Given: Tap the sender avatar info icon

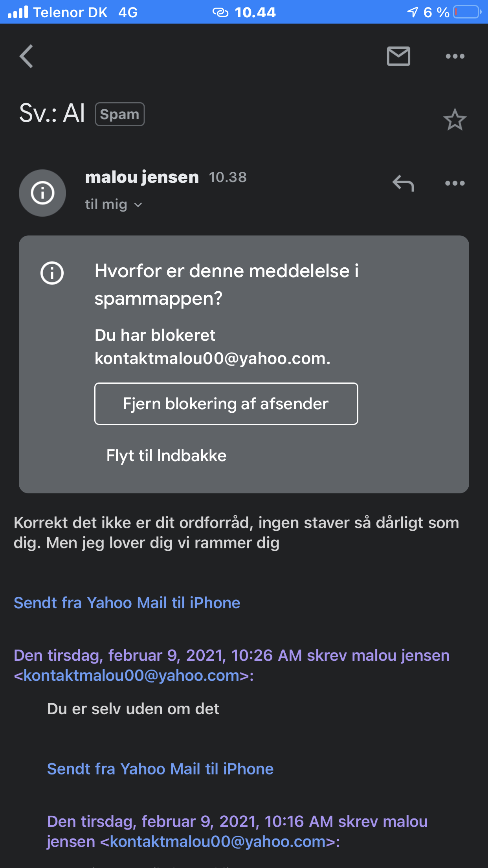Looking at the screenshot, I should (x=42, y=193).
